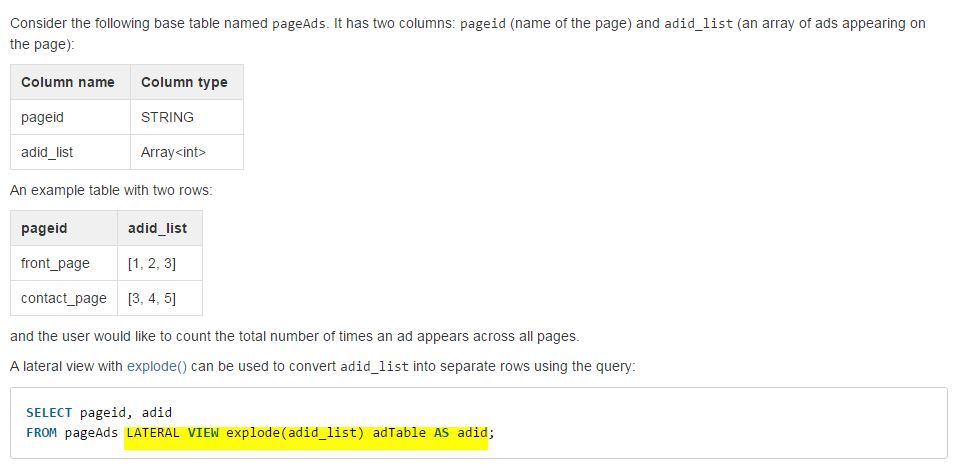Click the front_page table cell
The height and width of the screenshot is (469, 960).
pyautogui.click(x=55, y=263)
